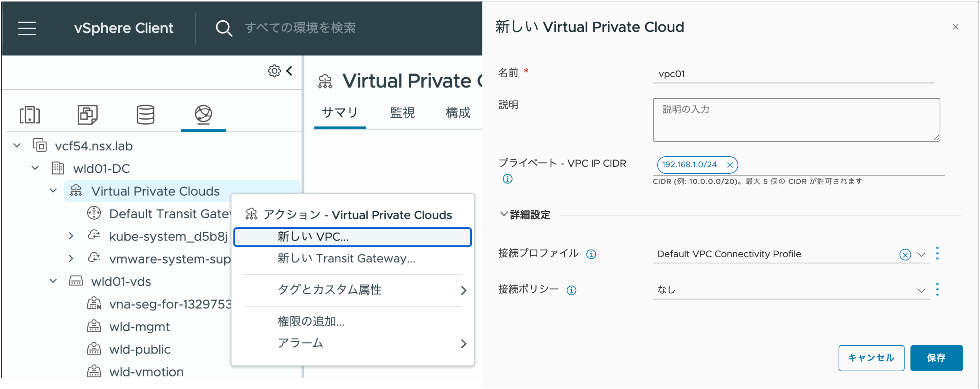Select wld-public in the network tree

(140, 349)
